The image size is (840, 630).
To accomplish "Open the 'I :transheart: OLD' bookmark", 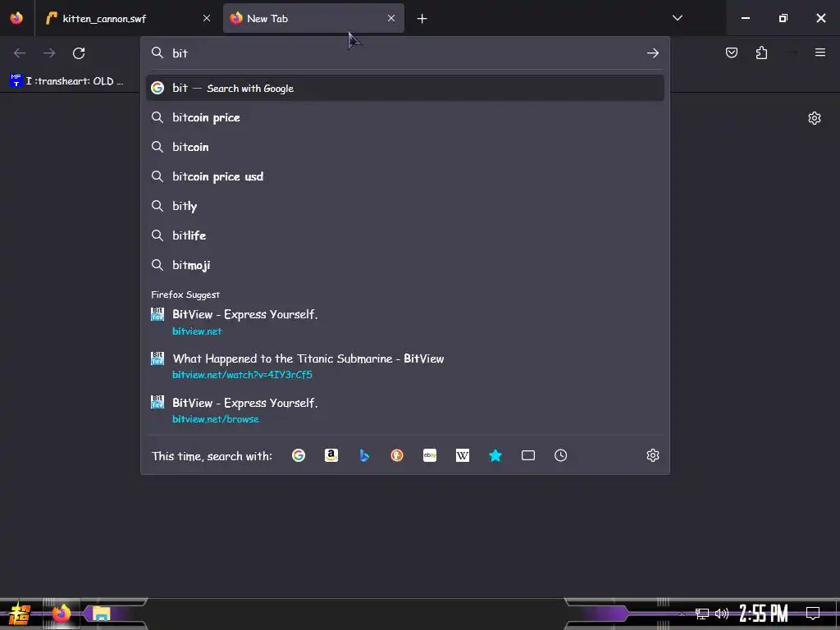I will pos(67,81).
